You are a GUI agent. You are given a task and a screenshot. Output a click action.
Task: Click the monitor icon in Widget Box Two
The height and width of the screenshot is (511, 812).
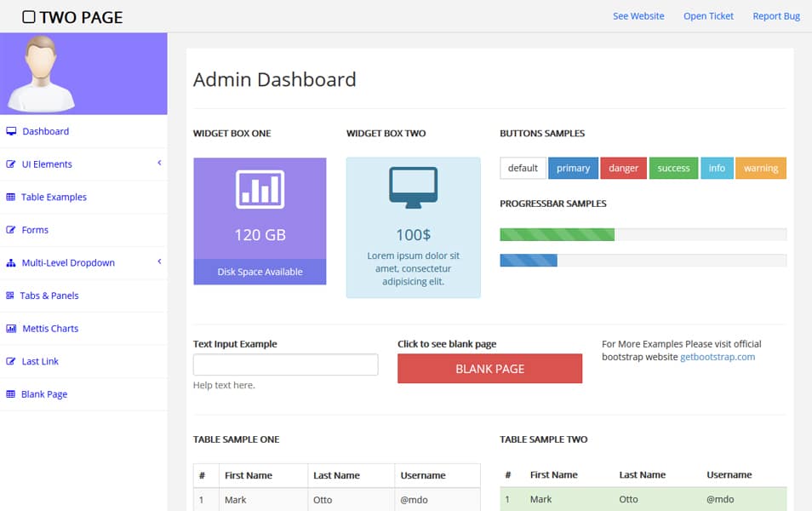[x=413, y=187]
